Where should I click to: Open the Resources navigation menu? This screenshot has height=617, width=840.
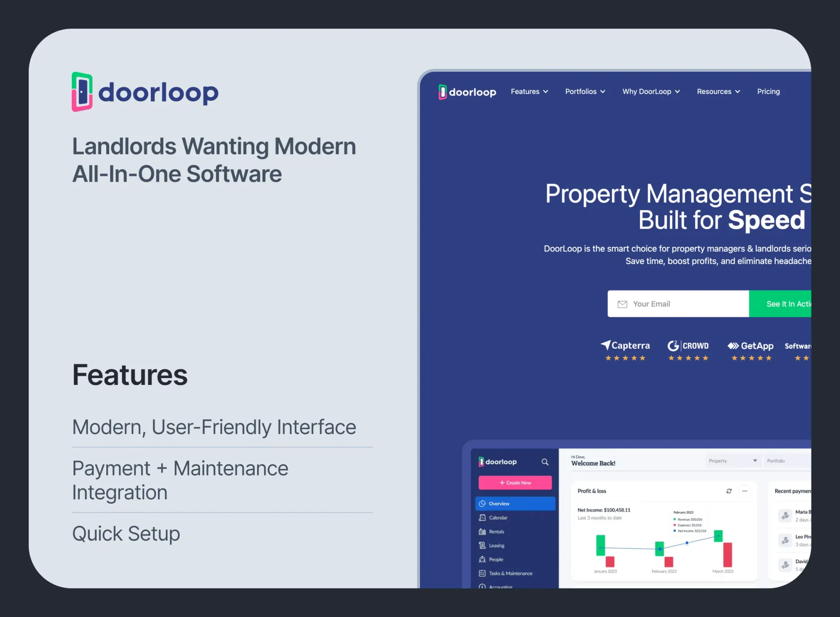pos(718,92)
